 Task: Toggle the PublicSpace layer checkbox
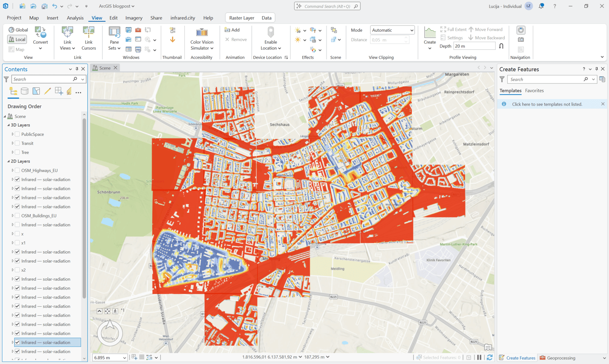18,134
